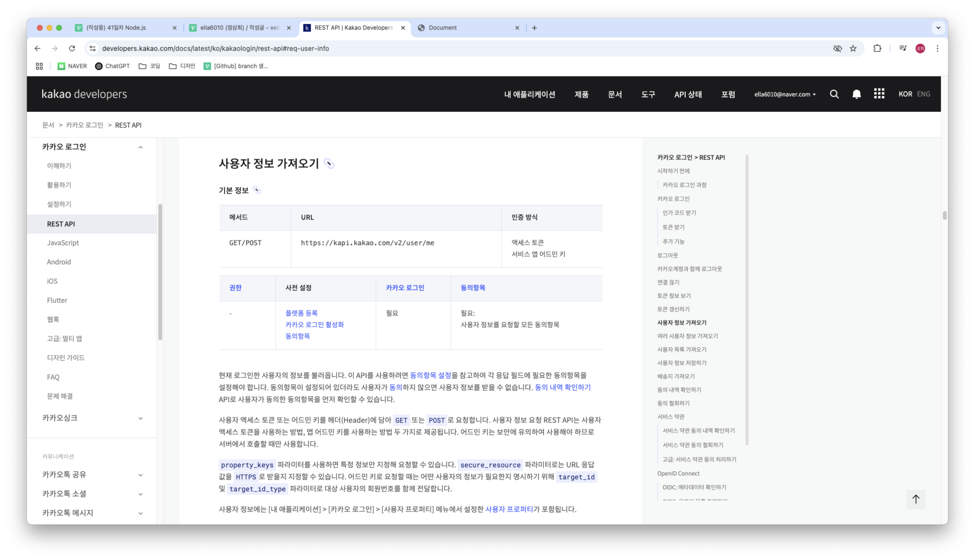Jump to 여러 사용자 정보 가져오기 in outline
Screen dimensions: 975x560
pos(687,336)
